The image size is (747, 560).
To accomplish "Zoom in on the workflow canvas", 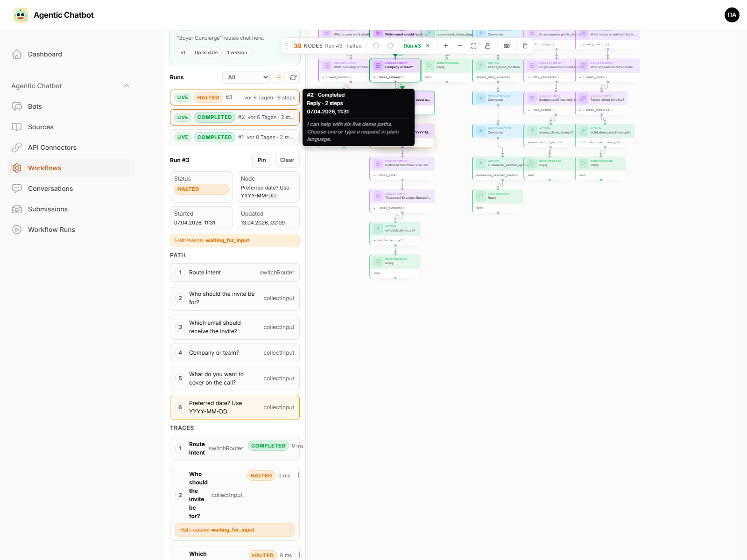I will (446, 46).
